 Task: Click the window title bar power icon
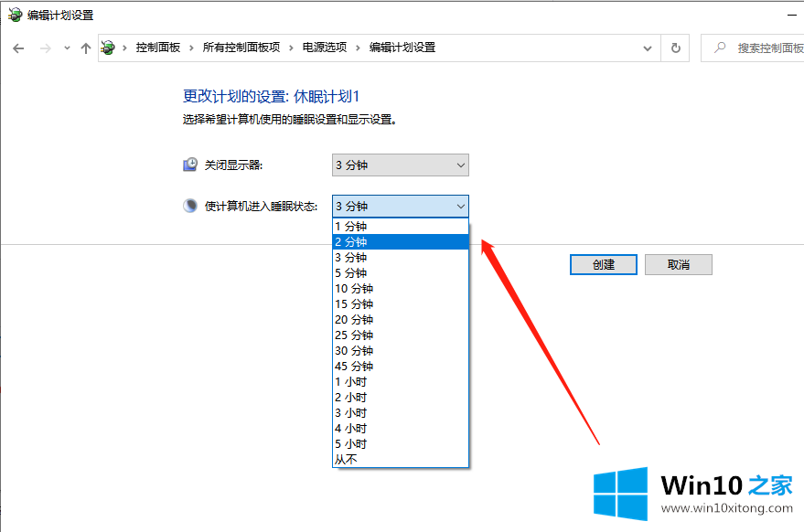(x=15, y=15)
